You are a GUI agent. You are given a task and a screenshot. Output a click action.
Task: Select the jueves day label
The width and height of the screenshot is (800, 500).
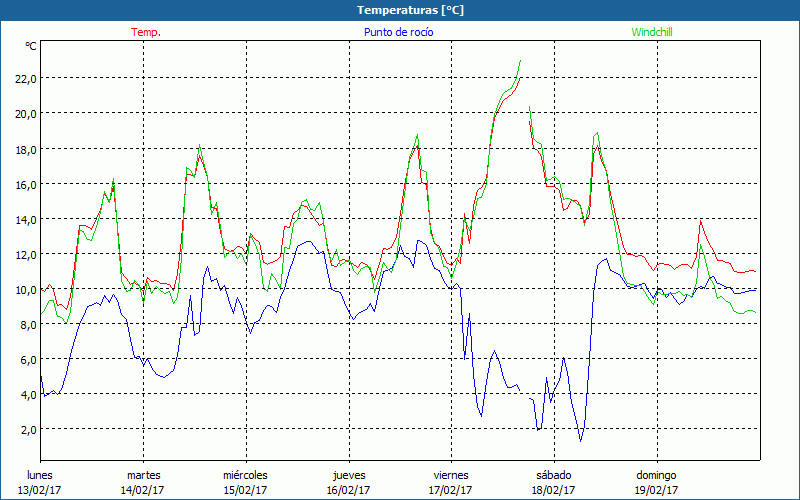[348, 474]
